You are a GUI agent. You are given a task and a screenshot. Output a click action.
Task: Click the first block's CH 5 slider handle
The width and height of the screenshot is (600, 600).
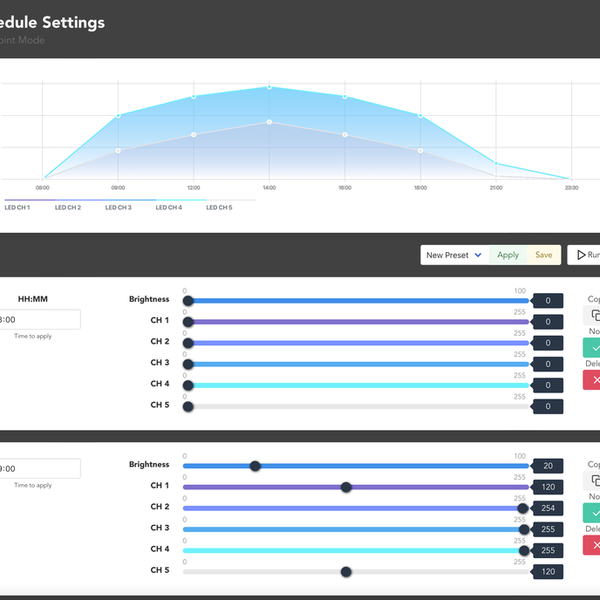pos(188,406)
